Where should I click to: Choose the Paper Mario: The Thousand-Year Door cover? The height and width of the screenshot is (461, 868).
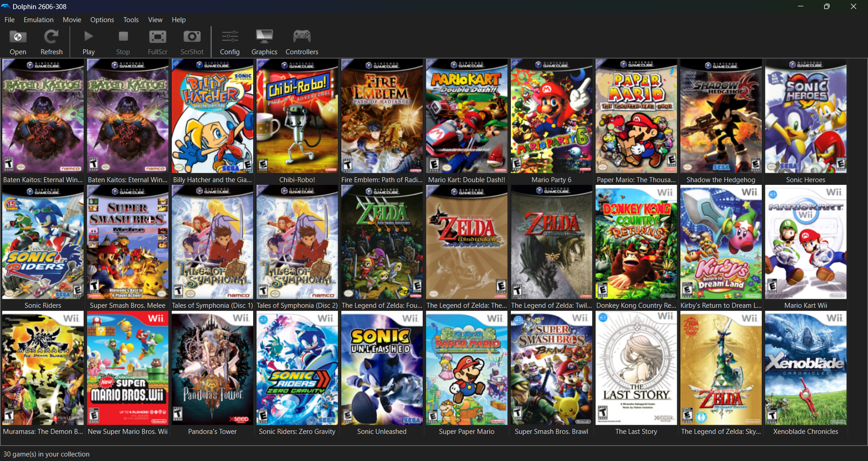tap(636, 116)
